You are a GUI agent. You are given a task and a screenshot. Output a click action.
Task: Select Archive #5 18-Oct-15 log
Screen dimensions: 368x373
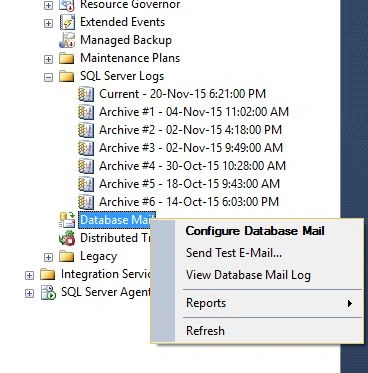tap(189, 184)
